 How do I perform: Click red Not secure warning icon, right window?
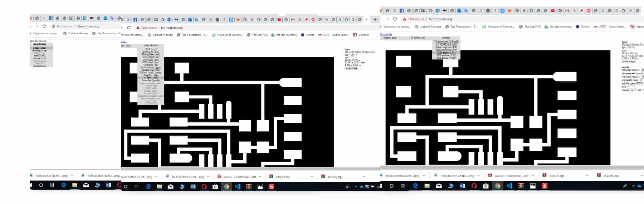point(405,19)
